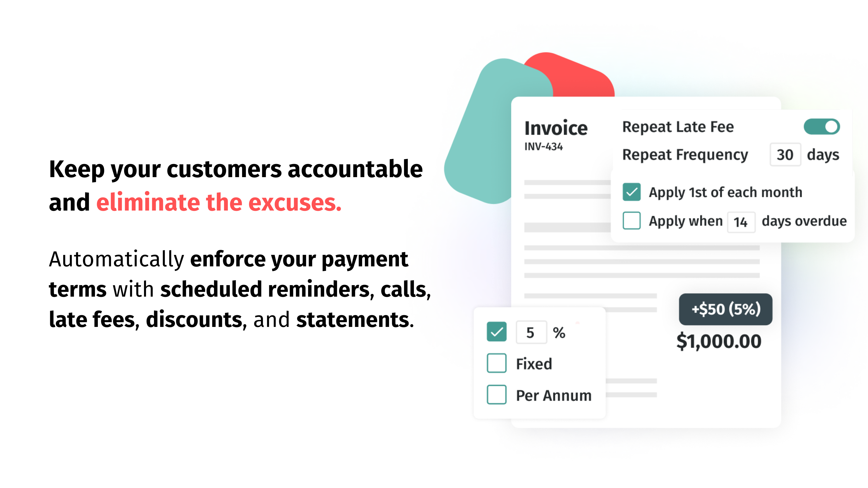868x488 pixels.
Task: Enable the 5% percentage checkbox
Action: point(497,331)
